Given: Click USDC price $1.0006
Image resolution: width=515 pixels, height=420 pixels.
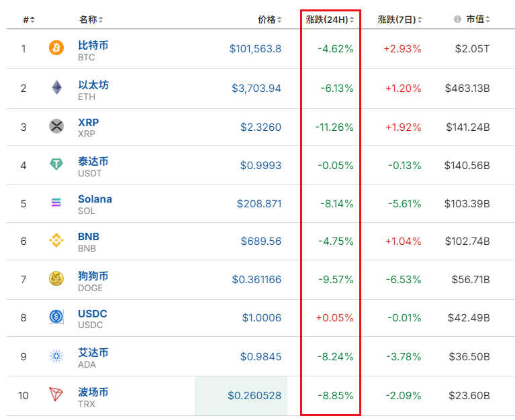Looking at the screenshot, I should tap(262, 318).
